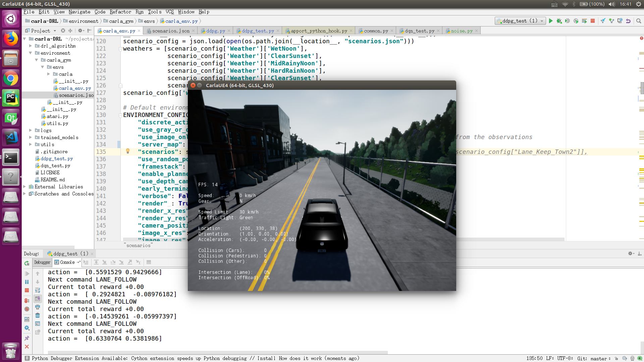The image size is (644, 362).
Task: Open the Refactor menu
Action: (120, 12)
